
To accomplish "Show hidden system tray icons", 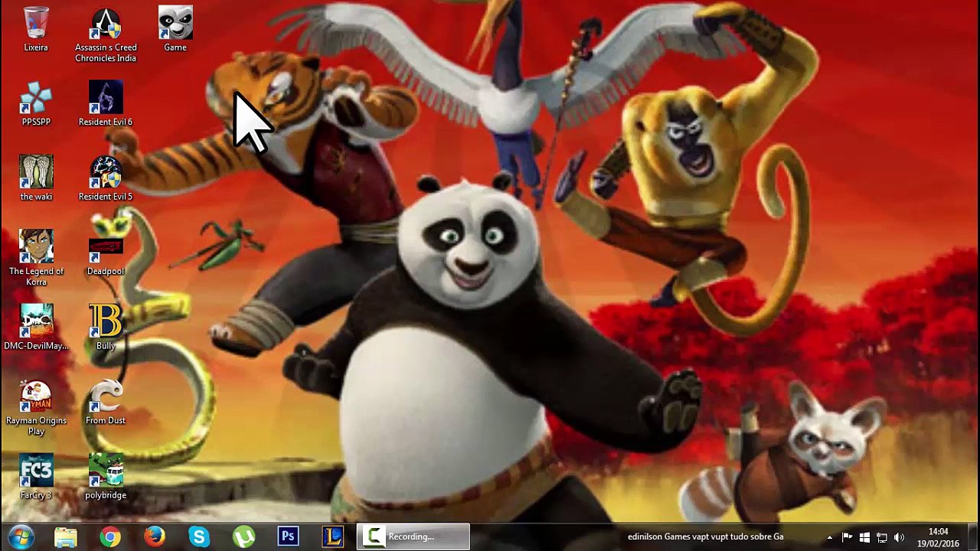I will click(x=829, y=537).
